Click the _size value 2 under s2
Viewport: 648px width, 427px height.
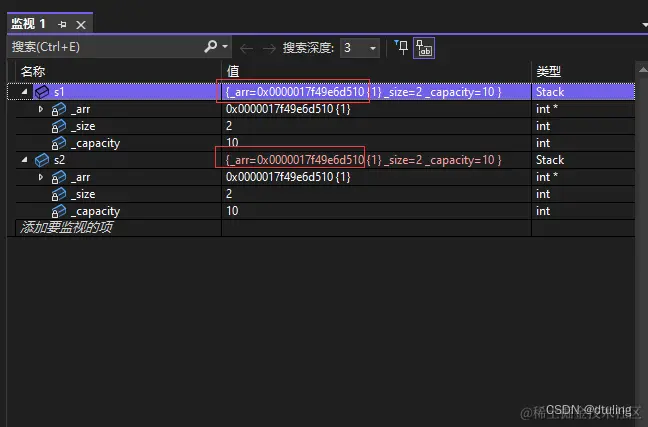pos(229,194)
